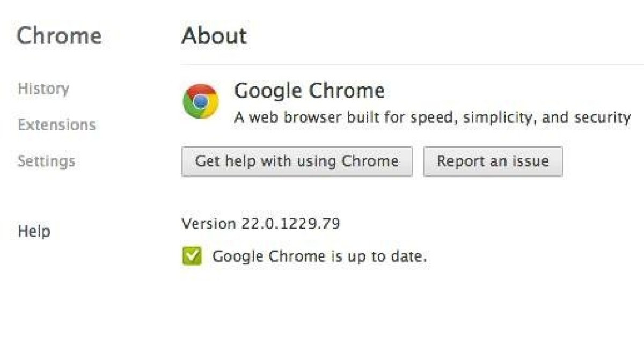Click the Report an issue button
Viewport: 644px width, 338px height.
tap(493, 161)
